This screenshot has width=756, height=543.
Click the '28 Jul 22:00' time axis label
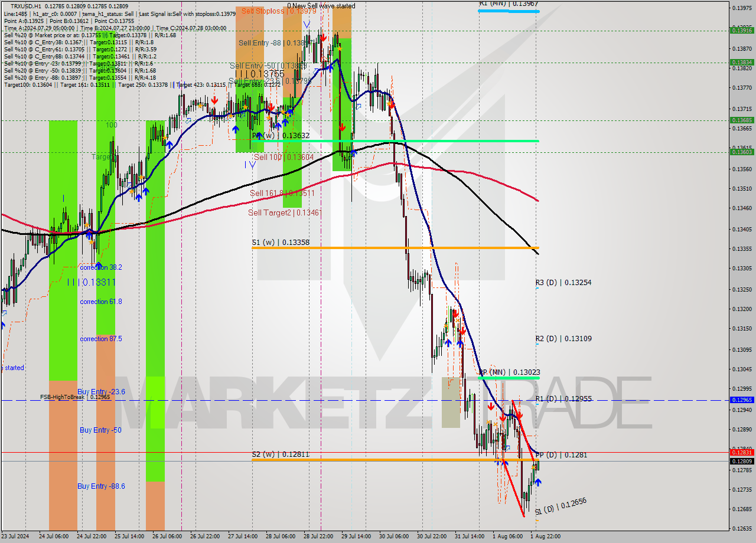(x=319, y=537)
